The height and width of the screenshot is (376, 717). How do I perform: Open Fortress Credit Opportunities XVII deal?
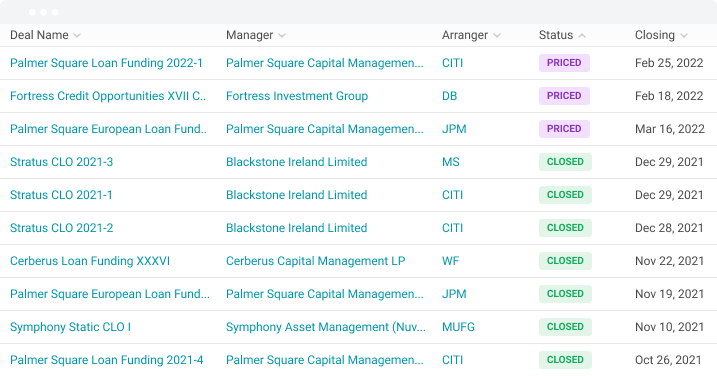(108, 96)
